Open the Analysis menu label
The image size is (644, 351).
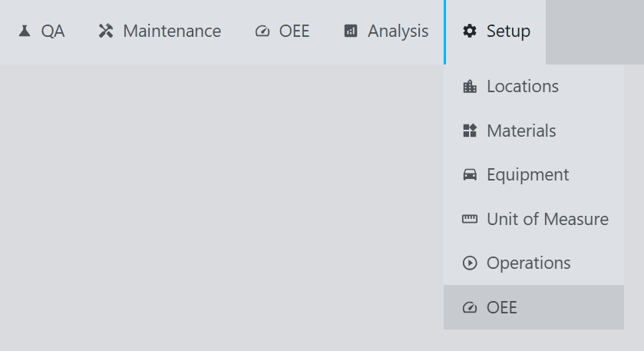pos(398,31)
